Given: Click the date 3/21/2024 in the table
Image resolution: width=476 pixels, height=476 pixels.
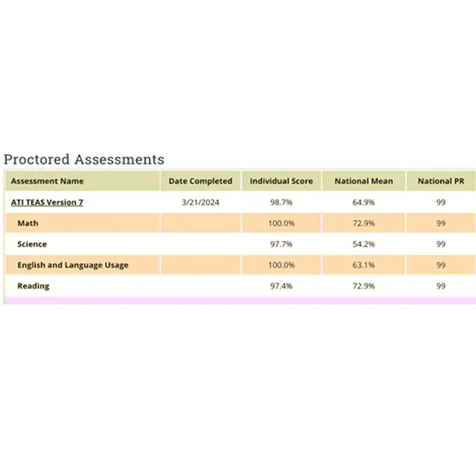Looking at the screenshot, I should pos(200,202).
